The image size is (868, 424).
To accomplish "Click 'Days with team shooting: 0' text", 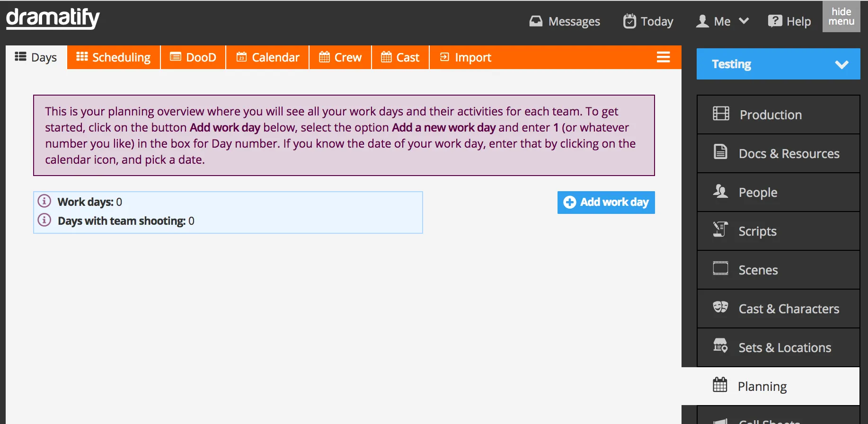I will click(126, 221).
